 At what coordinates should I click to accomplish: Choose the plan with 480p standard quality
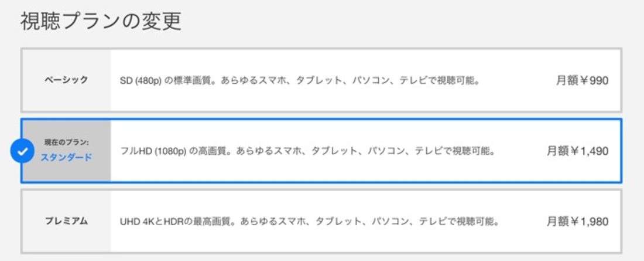(x=321, y=80)
